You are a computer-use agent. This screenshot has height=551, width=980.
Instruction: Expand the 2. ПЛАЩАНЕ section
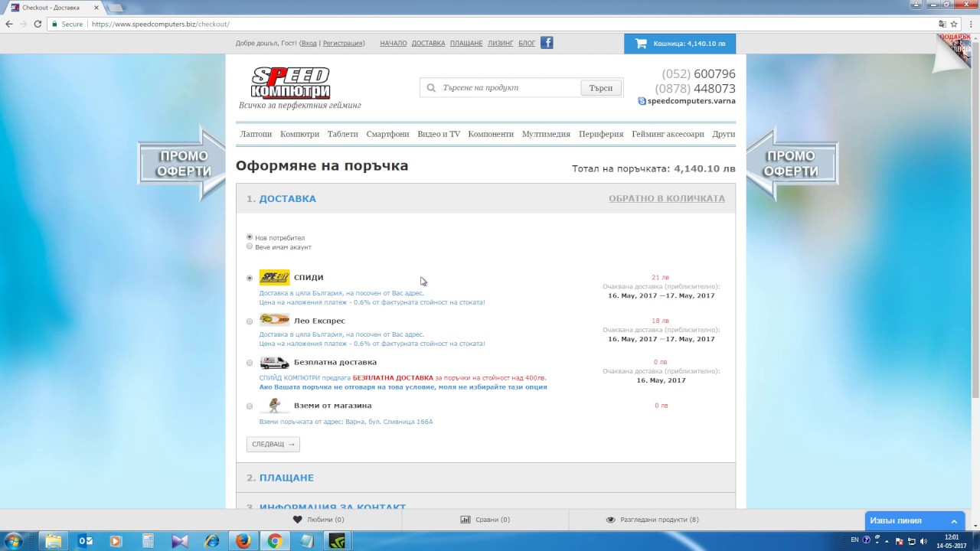pyautogui.click(x=485, y=478)
